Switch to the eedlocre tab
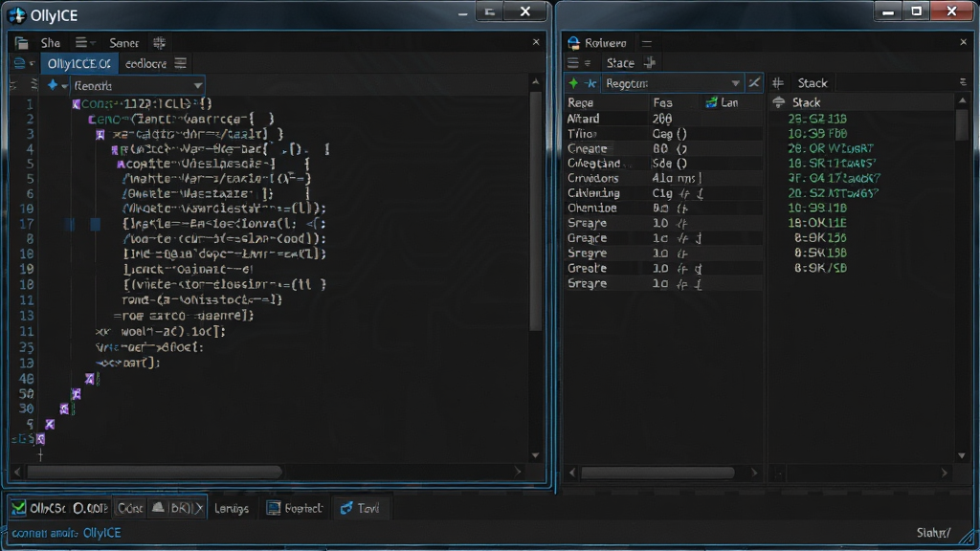Image resolution: width=980 pixels, height=551 pixels. [x=145, y=64]
